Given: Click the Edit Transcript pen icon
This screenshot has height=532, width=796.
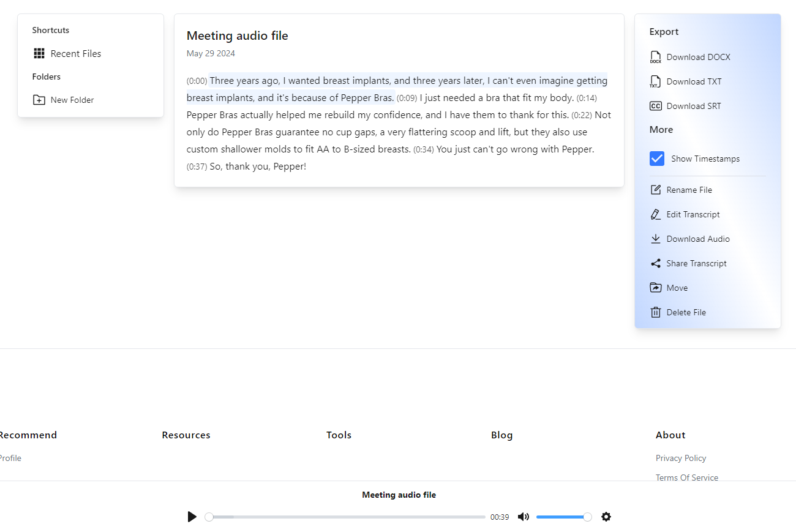Looking at the screenshot, I should click(x=656, y=214).
